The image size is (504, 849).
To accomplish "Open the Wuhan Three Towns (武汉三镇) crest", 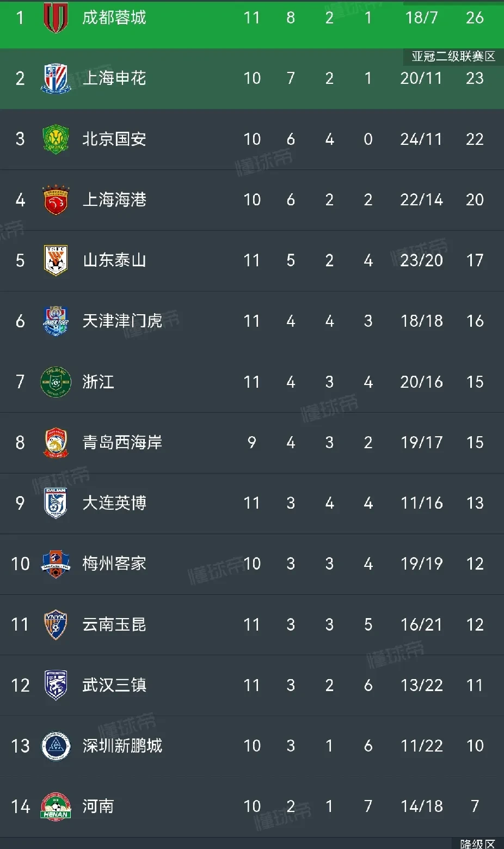I will [56, 685].
